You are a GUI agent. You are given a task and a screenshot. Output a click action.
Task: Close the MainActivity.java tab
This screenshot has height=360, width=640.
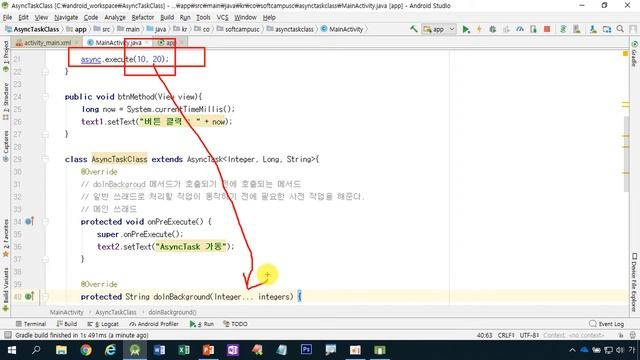point(147,42)
